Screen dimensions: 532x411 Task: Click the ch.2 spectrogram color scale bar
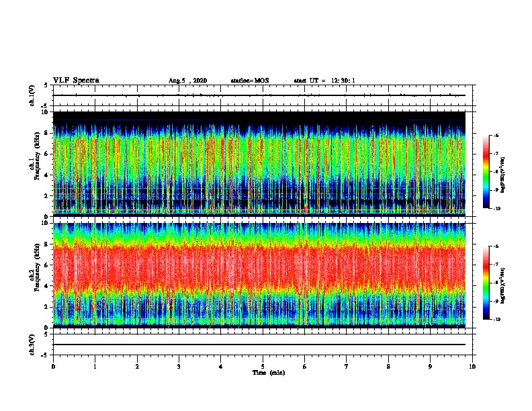click(486, 283)
